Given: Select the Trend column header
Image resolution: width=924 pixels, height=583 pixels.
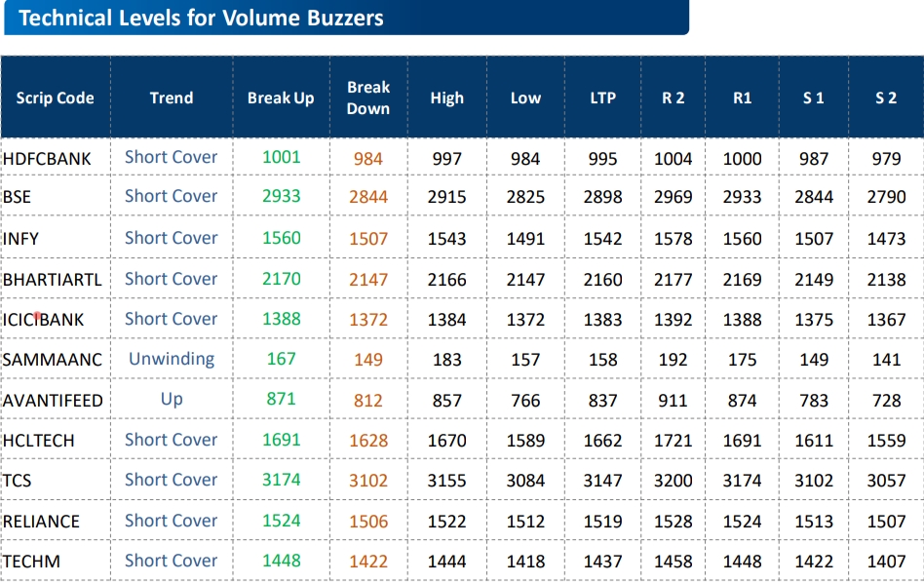Looking at the screenshot, I should 172,97.
